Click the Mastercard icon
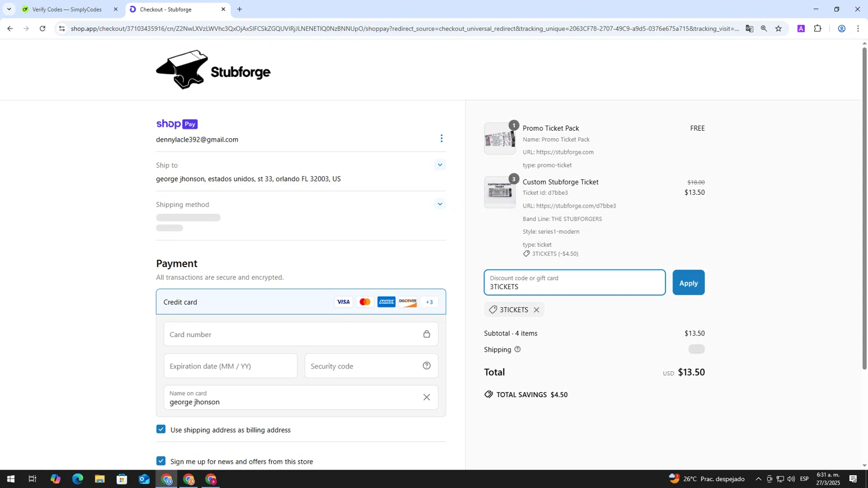Screen dimensions: 868x488 pyautogui.click(x=365, y=302)
